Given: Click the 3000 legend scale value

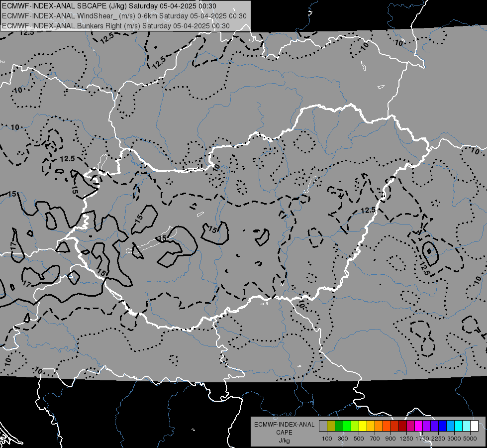Looking at the screenshot, I should click(454, 439).
